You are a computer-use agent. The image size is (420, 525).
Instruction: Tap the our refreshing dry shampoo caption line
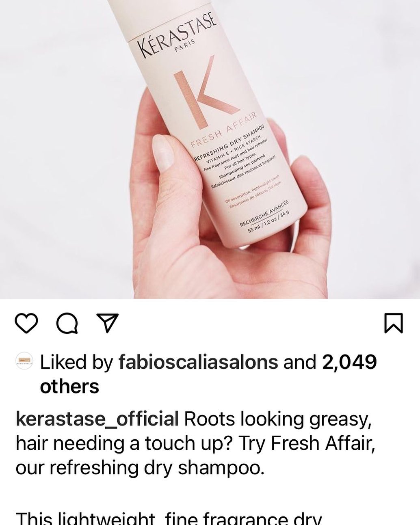tap(140, 468)
